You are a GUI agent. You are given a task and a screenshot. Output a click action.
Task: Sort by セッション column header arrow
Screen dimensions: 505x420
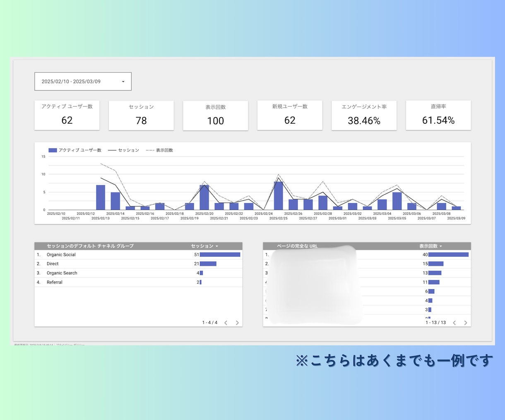[x=216, y=246]
